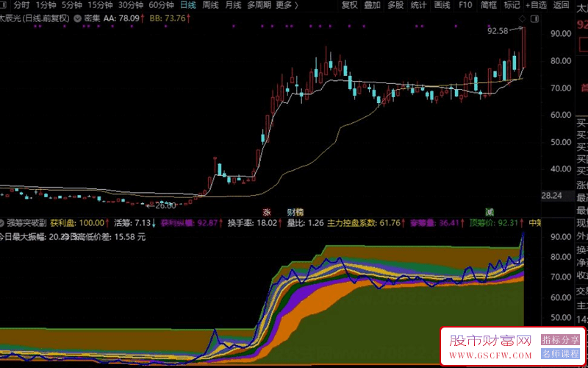Select the 30分钟 period tab
This screenshot has width=588, height=368.
pyautogui.click(x=131, y=5)
